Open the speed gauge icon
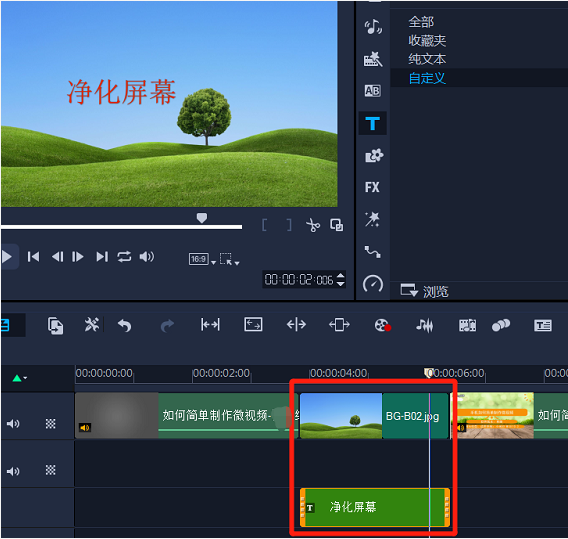The height and width of the screenshot is (539, 568). pyautogui.click(x=373, y=284)
